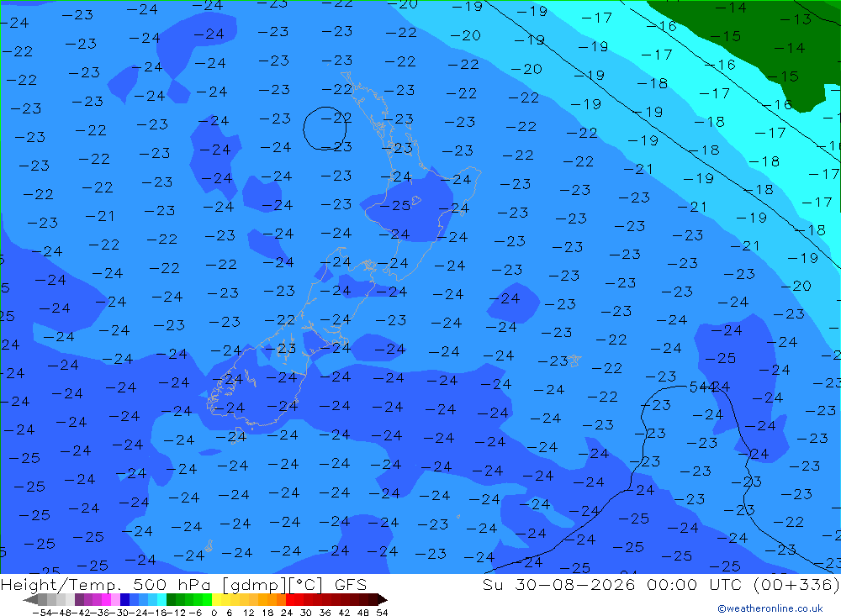Image resolution: width=841 pixels, height=616 pixels.
Task: Click the '[gdmp][°C]' units label
Action: [272, 584]
